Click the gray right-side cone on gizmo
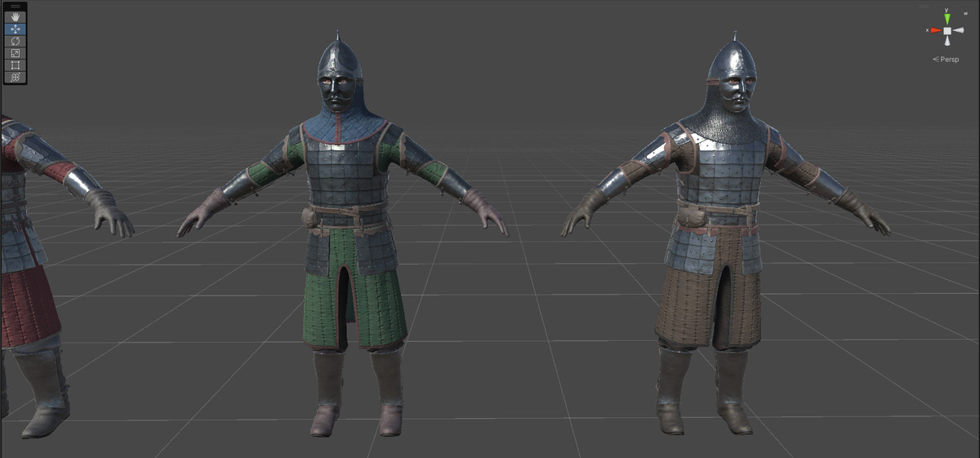This screenshot has width=980, height=458. pyautogui.click(x=960, y=30)
